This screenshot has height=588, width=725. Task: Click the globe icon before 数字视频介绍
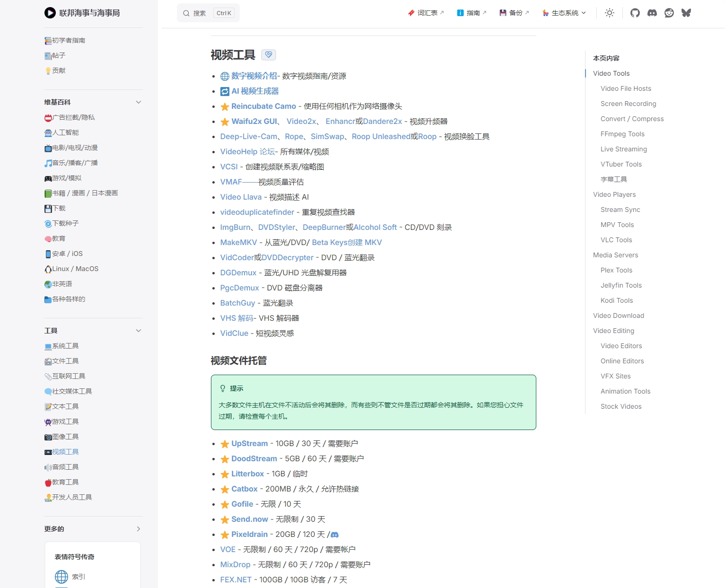[x=225, y=76]
